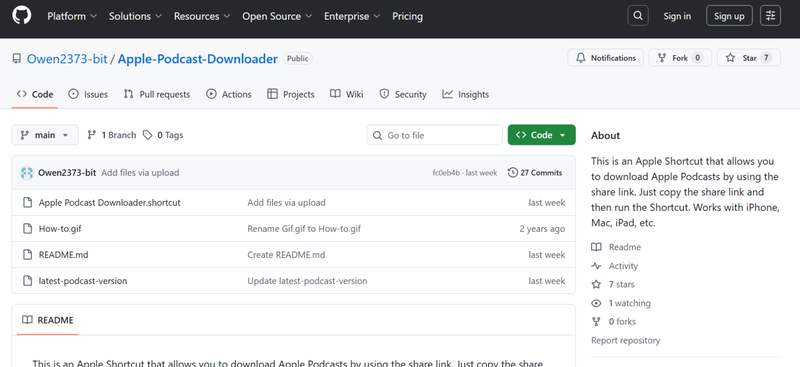Switch to the Projects tab
This screenshot has height=367, width=800.
[291, 94]
